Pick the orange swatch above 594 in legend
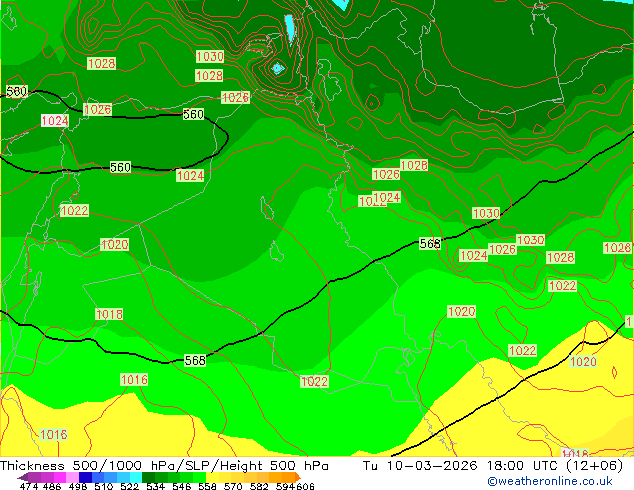Image resolution: width=634 pixels, height=490 pixels. (x=288, y=477)
